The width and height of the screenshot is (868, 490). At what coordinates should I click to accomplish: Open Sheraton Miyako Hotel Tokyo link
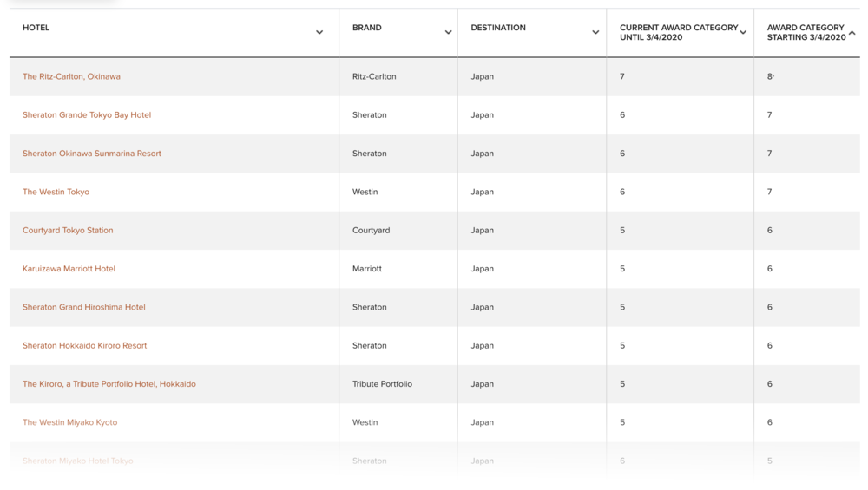[x=78, y=461]
